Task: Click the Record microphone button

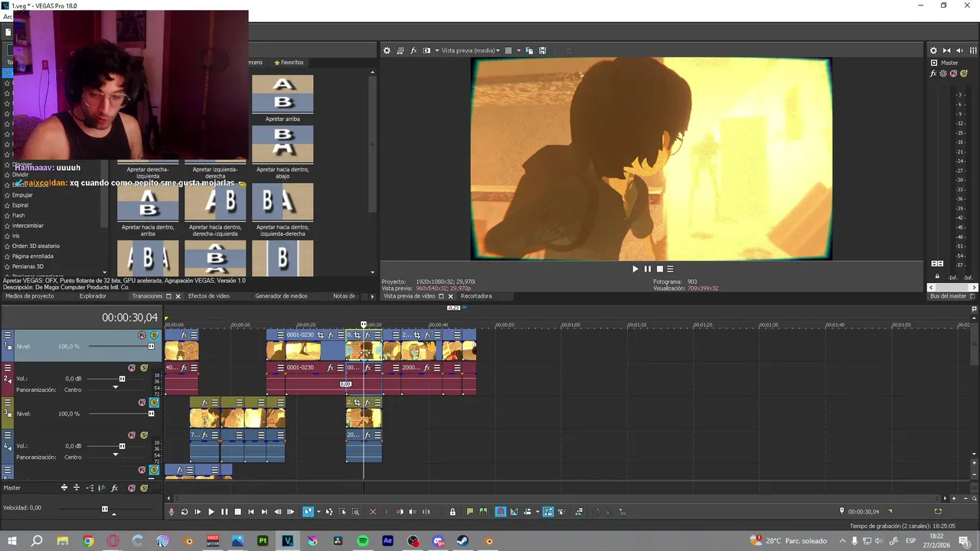Action: (x=171, y=512)
